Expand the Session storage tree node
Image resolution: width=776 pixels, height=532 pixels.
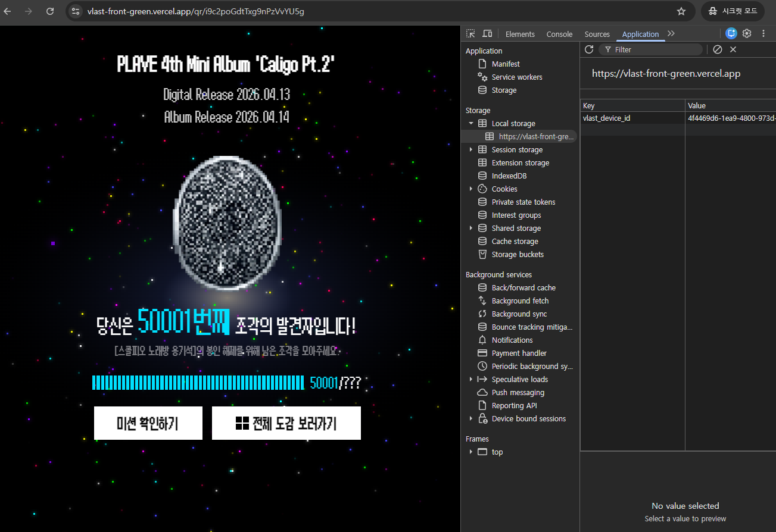coord(471,149)
